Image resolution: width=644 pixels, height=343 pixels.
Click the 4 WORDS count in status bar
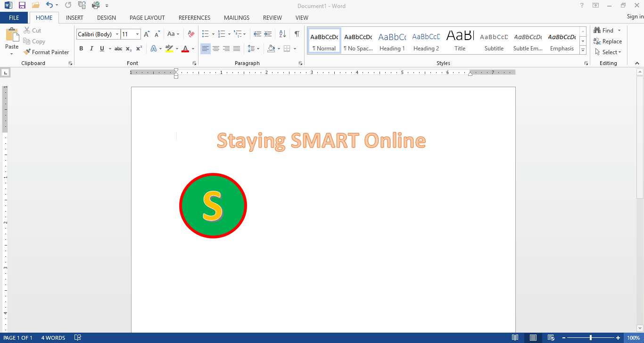[53, 338]
